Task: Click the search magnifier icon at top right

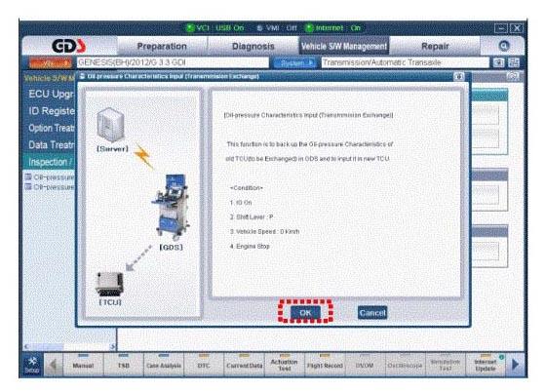Action: click(x=504, y=46)
